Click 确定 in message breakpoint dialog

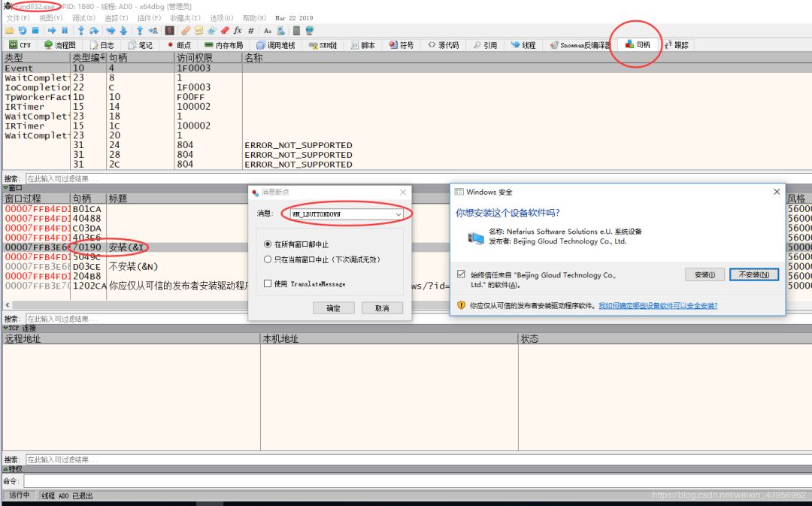pyautogui.click(x=334, y=308)
